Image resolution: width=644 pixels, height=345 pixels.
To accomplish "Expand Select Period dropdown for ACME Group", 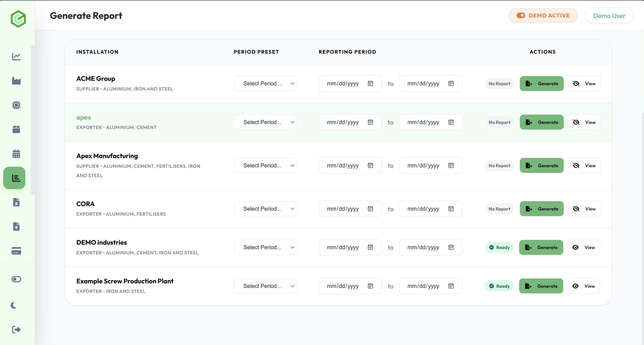I will click(265, 84).
